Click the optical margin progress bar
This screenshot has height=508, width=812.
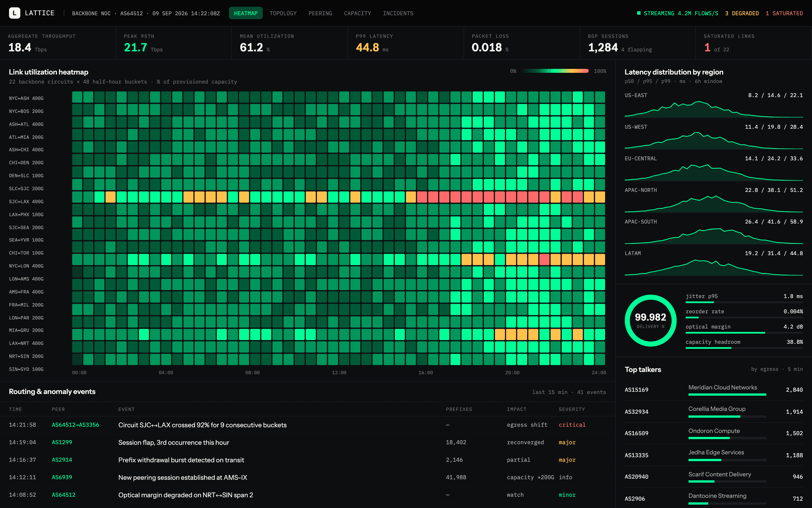click(x=744, y=333)
